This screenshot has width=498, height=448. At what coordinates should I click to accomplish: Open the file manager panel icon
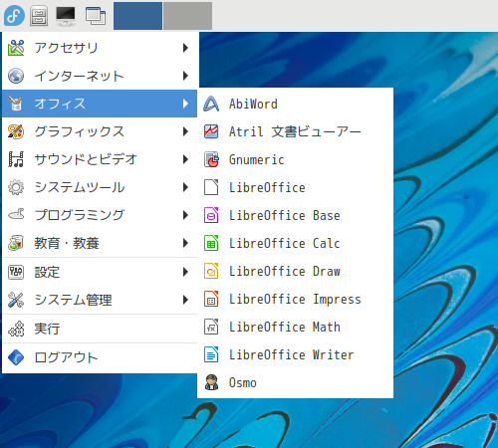[x=39, y=16]
